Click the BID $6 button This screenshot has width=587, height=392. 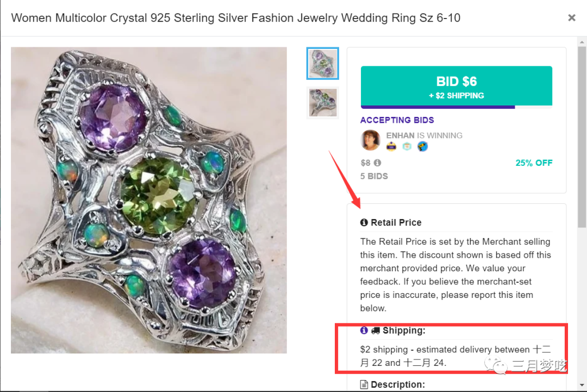click(456, 86)
